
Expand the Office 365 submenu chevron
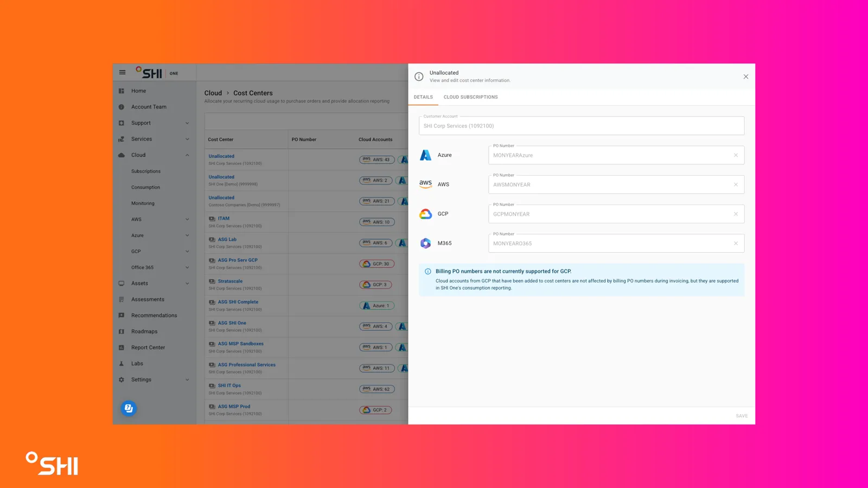click(188, 267)
